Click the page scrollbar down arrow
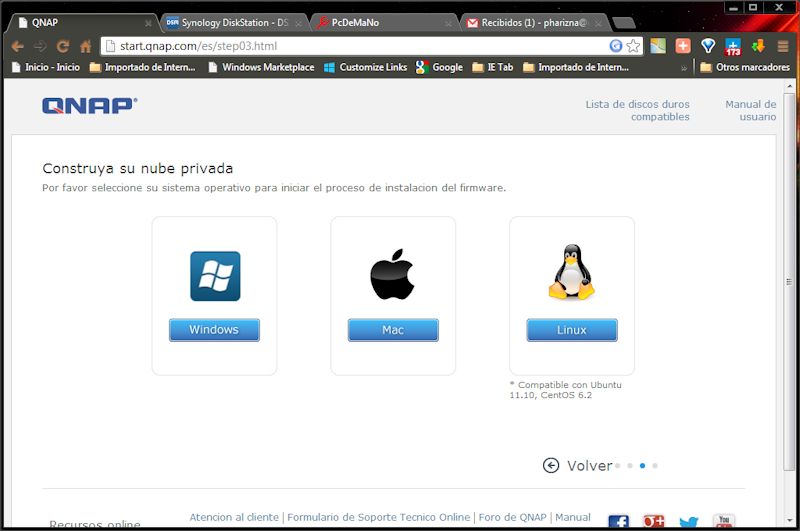This screenshot has height=531, width=800. [789, 521]
